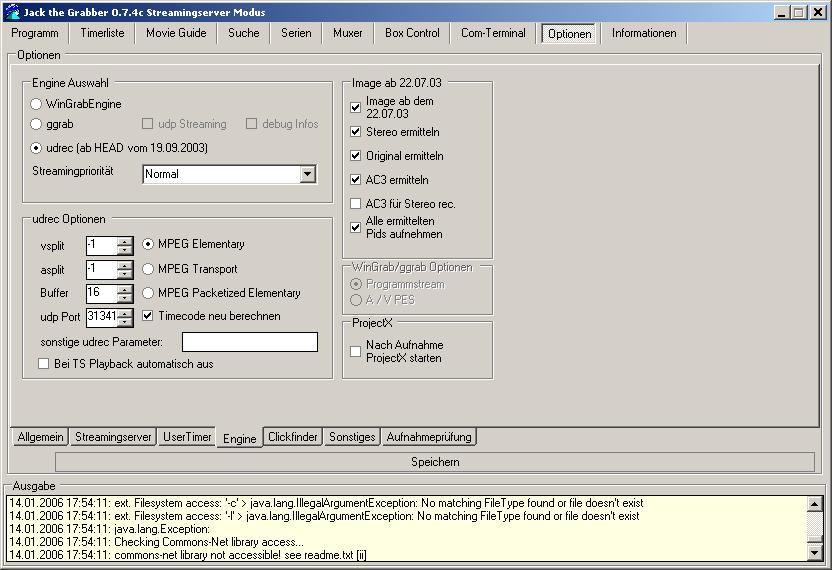This screenshot has width=832, height=570.
Task: Click the Jack the Grabber title bar icon
Action: (x=11, y=12)
